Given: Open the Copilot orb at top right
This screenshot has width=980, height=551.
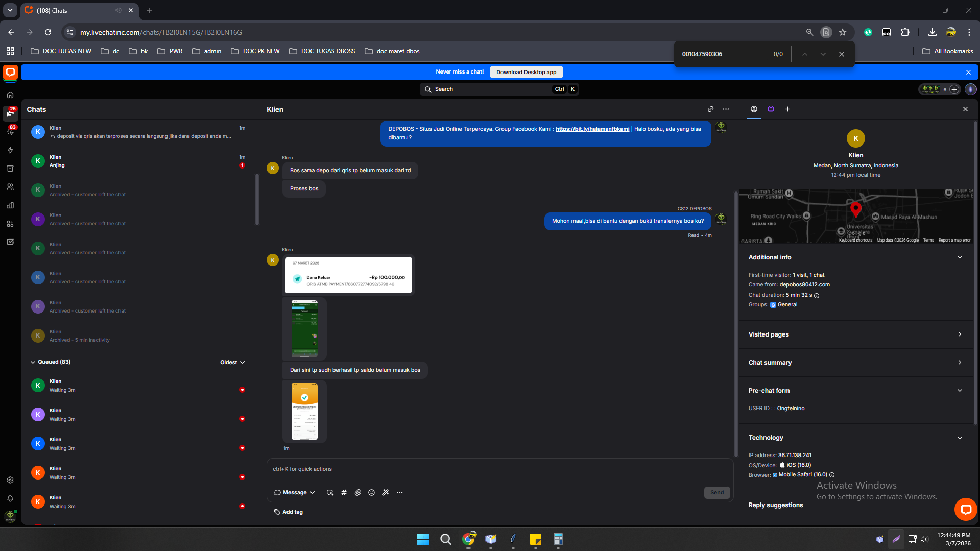Looking at the screenshot, I should point(970,89).
